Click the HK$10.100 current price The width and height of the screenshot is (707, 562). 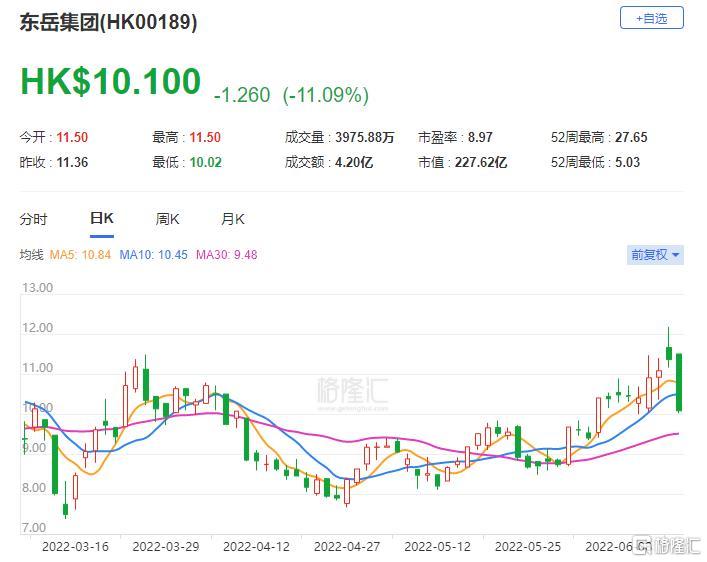110,82
